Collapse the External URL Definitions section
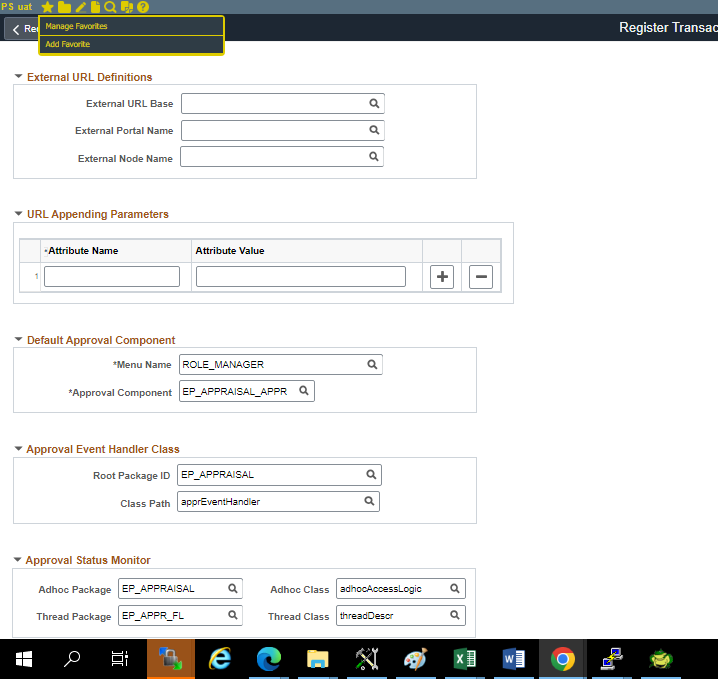Viewport: 718px width, 679px height. 18,76
